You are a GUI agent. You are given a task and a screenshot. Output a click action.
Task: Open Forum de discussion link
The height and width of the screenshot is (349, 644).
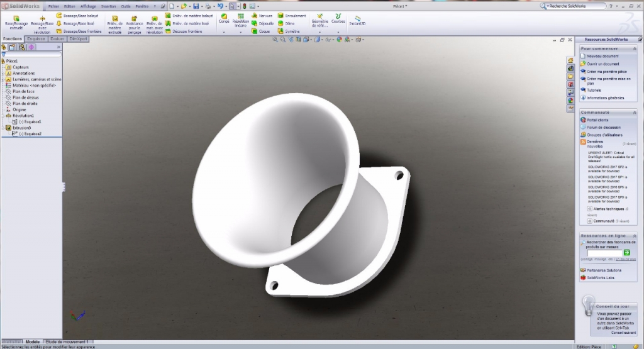[x=603, y=128]
